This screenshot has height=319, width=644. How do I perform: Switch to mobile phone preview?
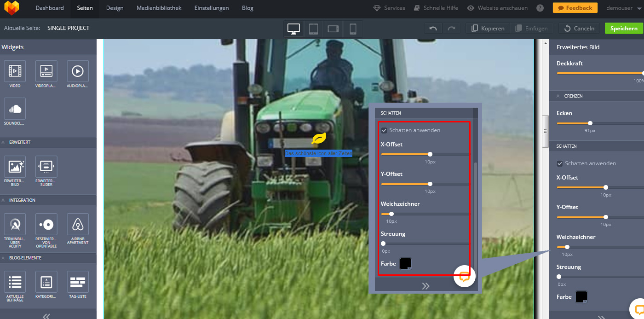click(x=353, y=29)
